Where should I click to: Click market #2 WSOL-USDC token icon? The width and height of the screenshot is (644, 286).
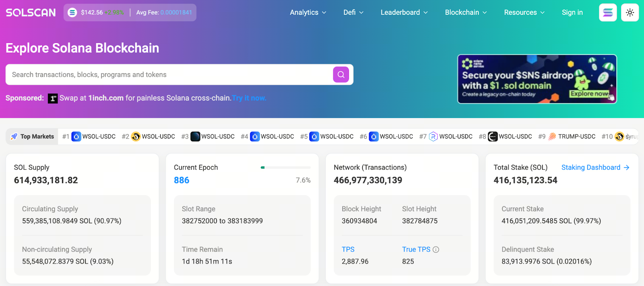[136, 136]
